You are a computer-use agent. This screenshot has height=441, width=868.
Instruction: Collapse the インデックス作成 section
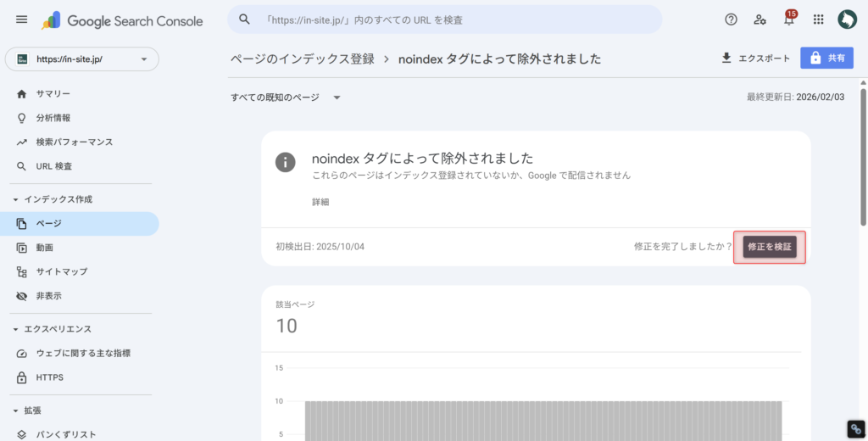point(15,199)
